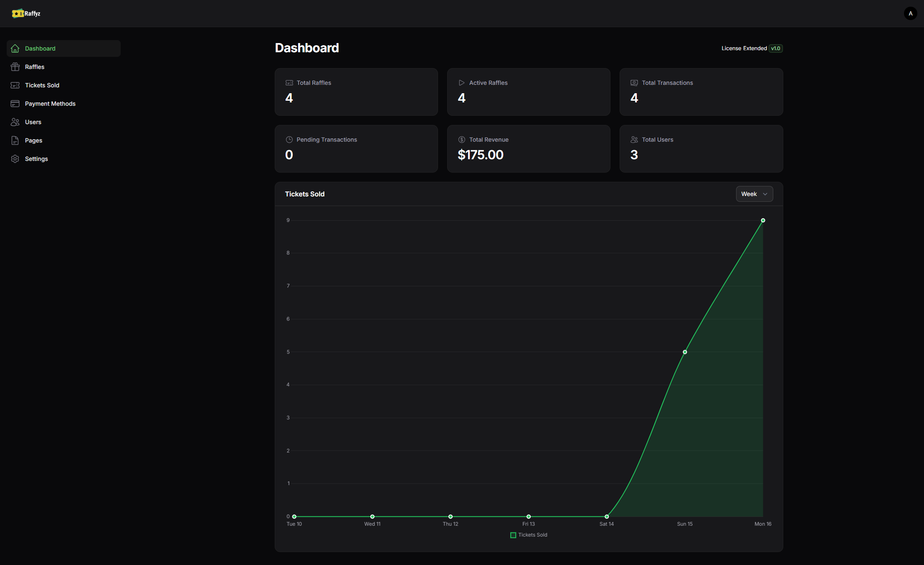Image resolution: width=924 pixels, height=565 pixels.
Task: Click the Total Revenue card
Action: pyautogui.click(x=528, y=148)
